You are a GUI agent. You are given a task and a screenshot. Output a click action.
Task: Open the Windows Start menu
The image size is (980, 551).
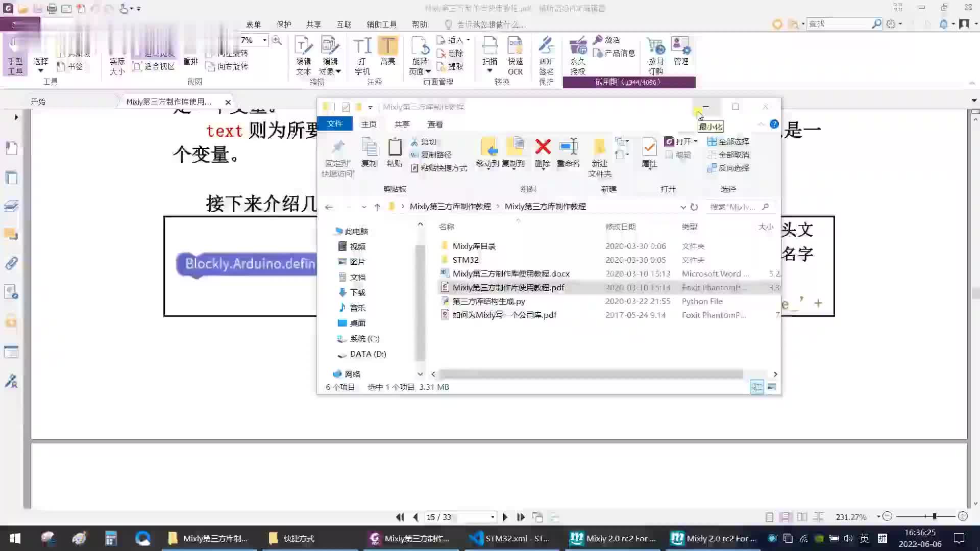point(15,538)
